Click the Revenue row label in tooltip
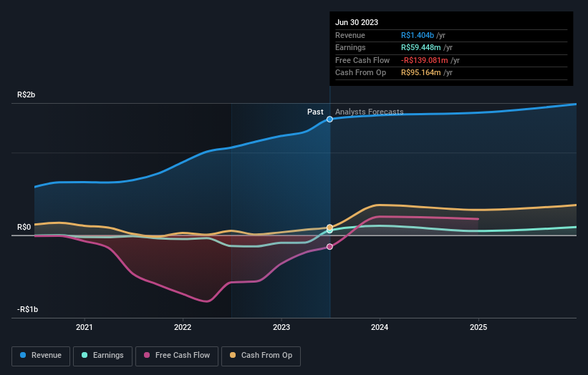Screen dimensions: 588x375 coord(350,35)
